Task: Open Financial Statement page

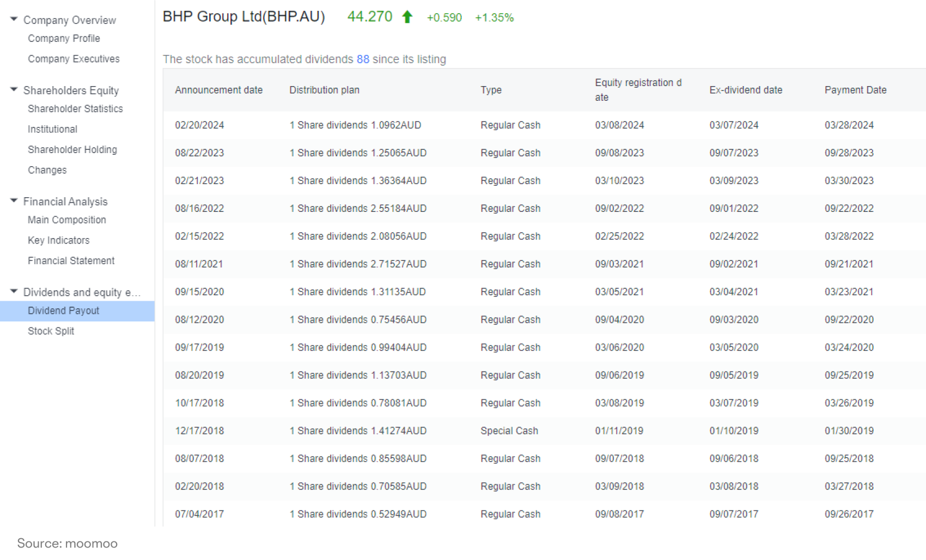Action: (71, 261)
